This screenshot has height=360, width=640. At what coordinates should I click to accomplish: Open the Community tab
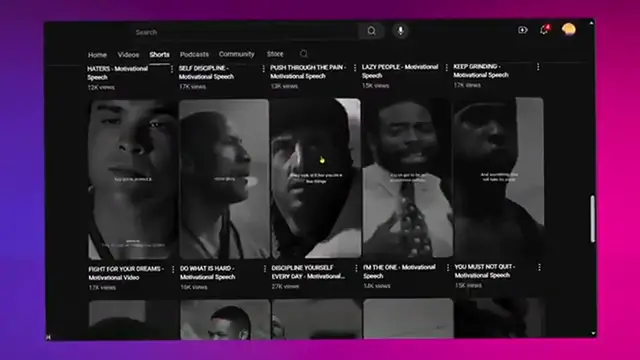tap(236, 54)
